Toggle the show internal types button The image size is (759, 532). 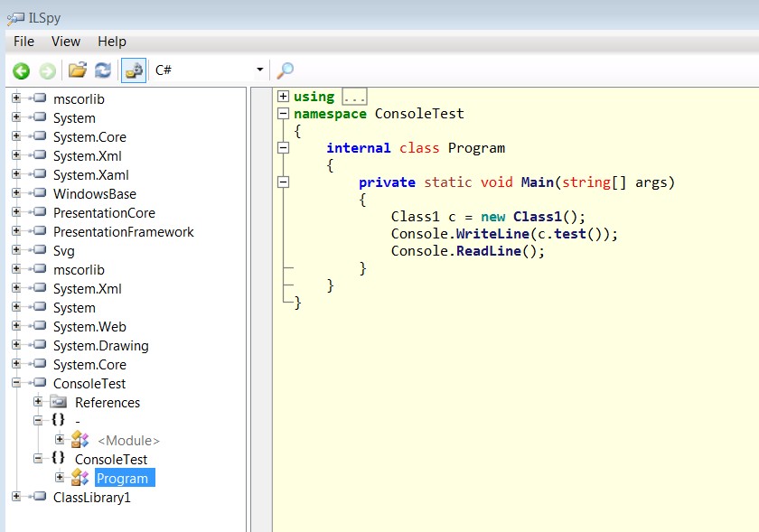[133, 70]
